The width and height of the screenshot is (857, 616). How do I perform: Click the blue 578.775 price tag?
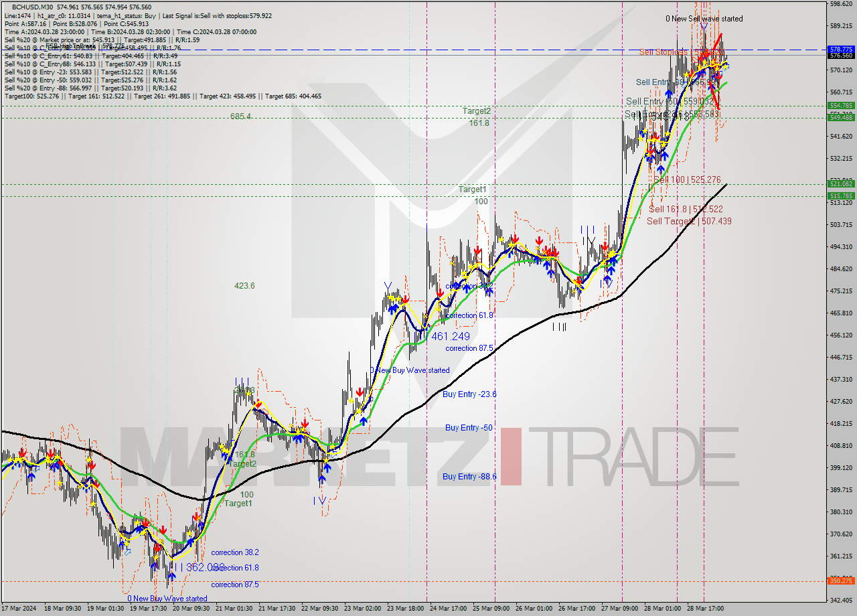[x=842, y=50]
